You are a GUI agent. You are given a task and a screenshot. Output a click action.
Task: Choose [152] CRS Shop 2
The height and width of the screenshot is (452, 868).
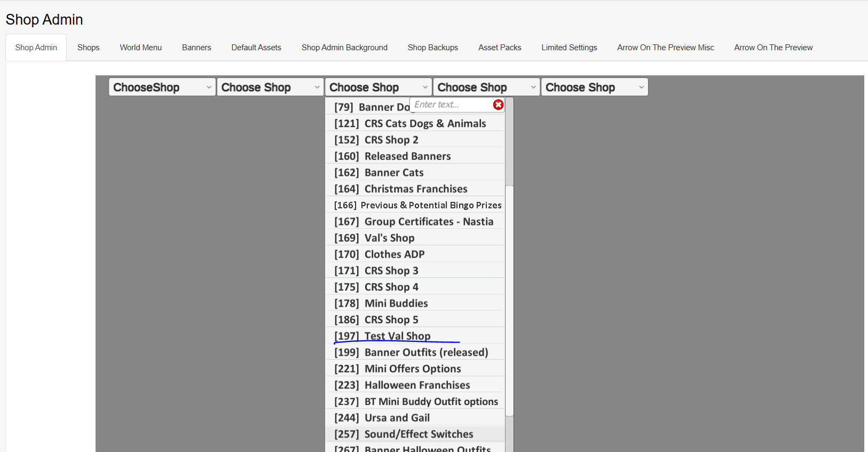pyautogui.click(x=415, y=139)
